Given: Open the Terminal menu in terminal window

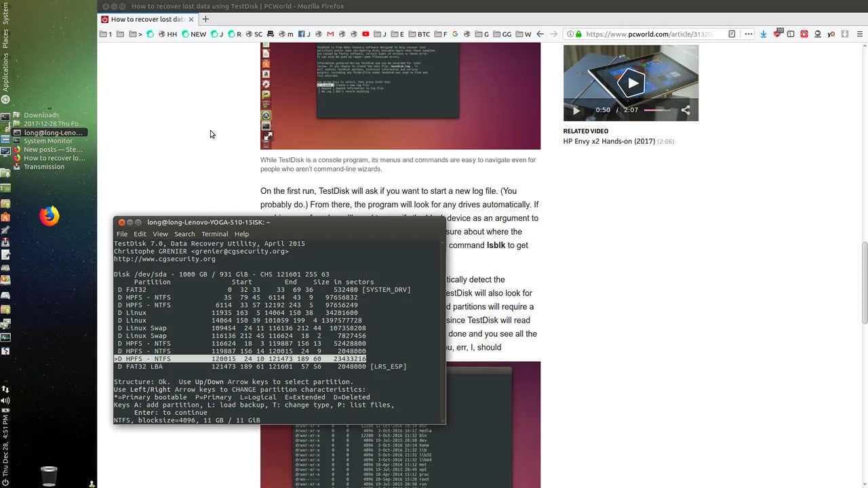Looking at the screenshot, I should [x=214, y=234].
